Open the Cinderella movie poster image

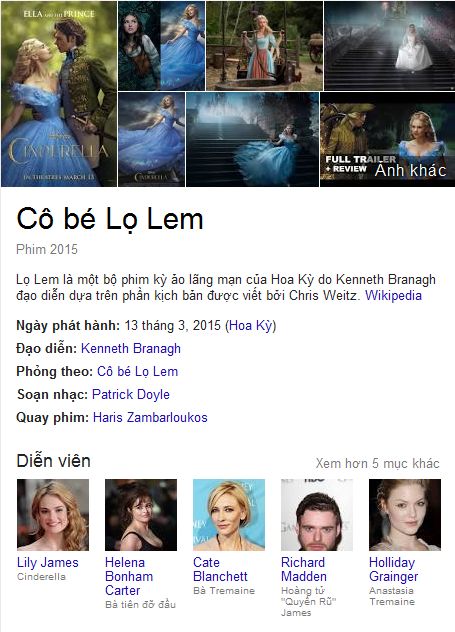click(x=59, y=94)
